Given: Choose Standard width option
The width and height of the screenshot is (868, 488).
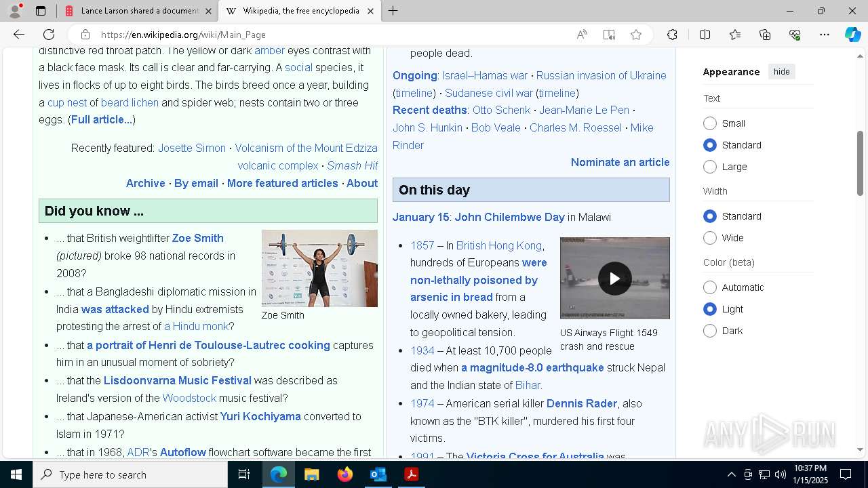Looking at the screenshot, I should (x=710, y=216).
